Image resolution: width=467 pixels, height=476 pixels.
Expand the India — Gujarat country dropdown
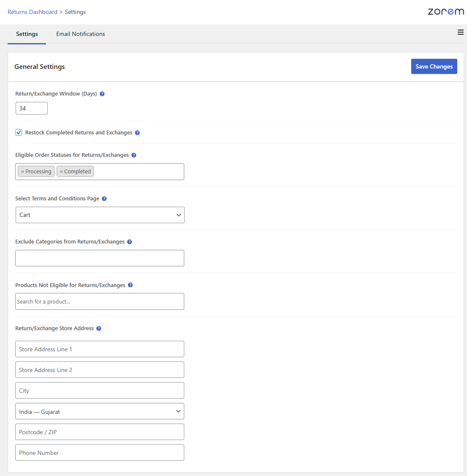point(100,411)
